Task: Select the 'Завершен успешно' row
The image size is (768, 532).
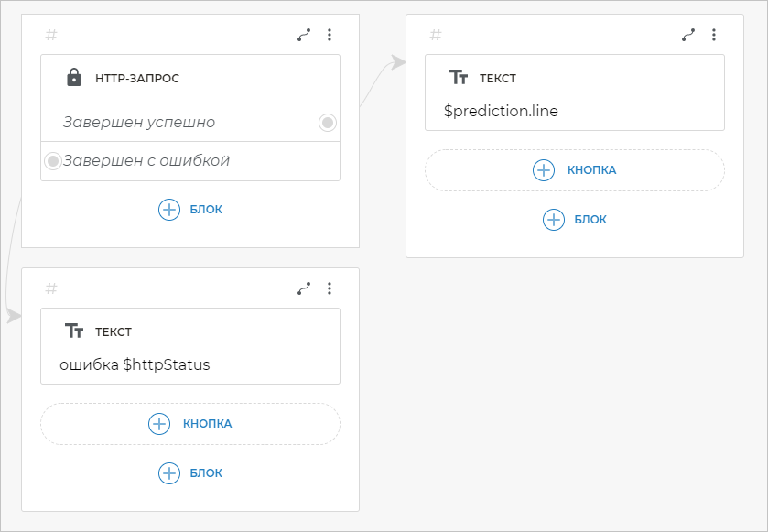Action: click(139, 123)
